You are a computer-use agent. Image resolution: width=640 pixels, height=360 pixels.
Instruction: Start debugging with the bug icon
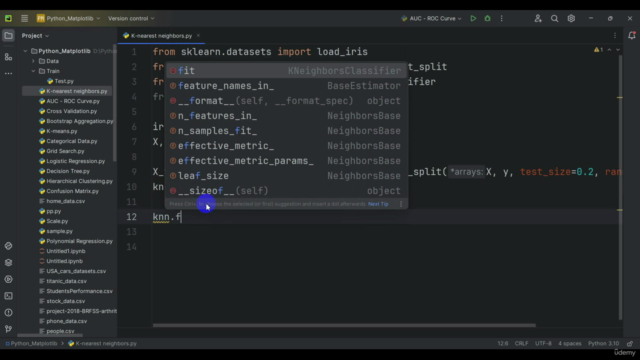point(487,18)
